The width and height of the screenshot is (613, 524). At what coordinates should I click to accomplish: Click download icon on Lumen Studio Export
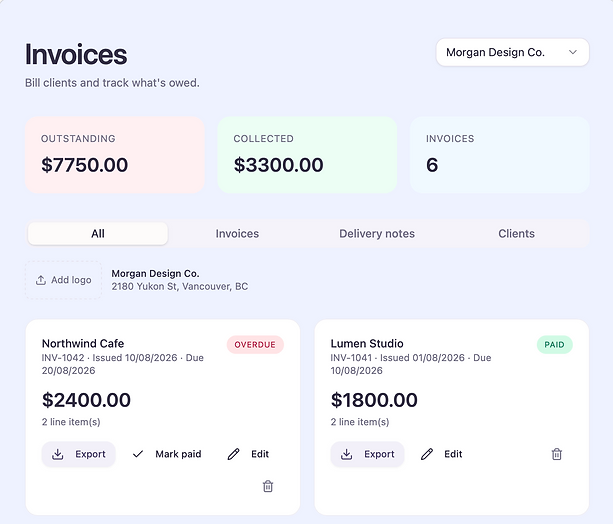coord(346,454)
